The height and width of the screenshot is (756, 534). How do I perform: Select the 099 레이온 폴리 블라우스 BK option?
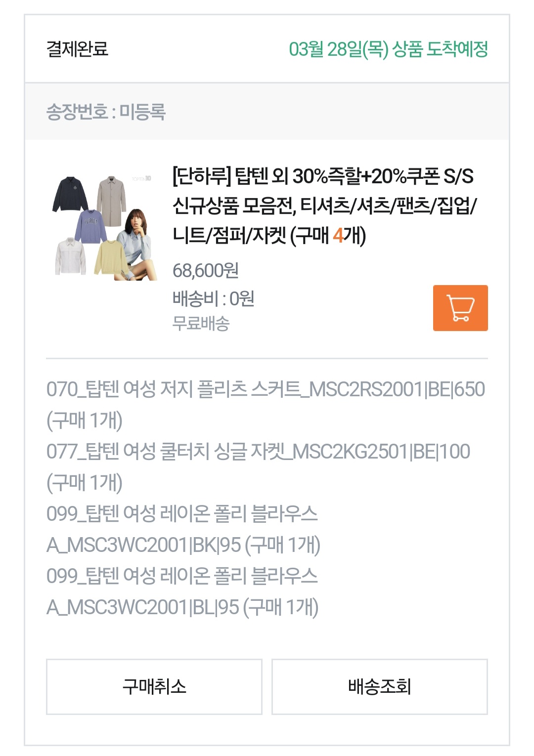pyautogui.click(x=183, y=529)
